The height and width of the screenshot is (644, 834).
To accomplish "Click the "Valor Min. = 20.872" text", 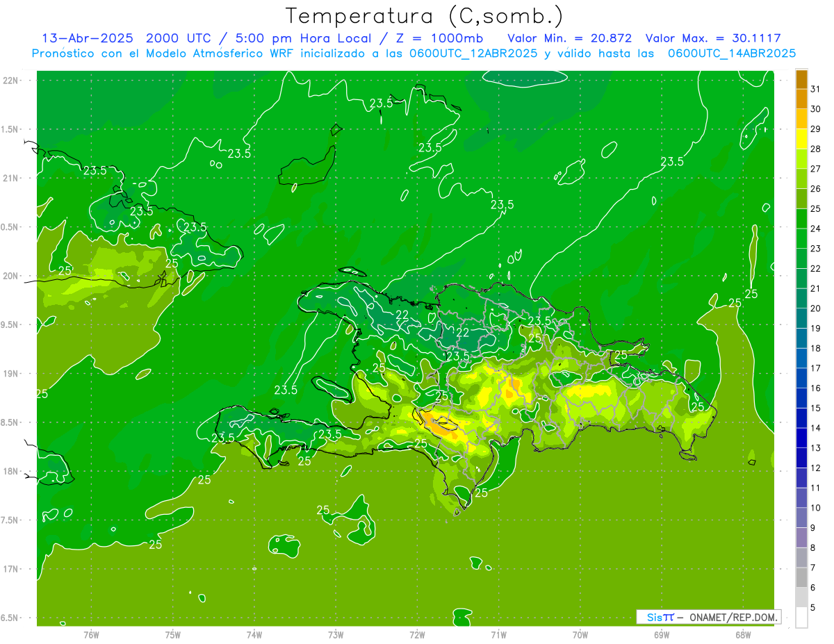I will point(569,38).
